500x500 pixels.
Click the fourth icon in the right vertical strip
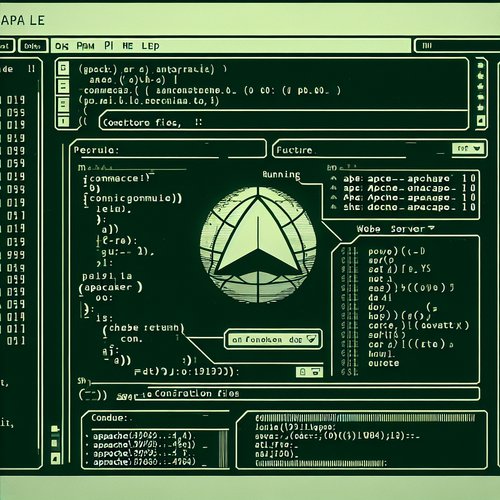(x=480, y=97)
